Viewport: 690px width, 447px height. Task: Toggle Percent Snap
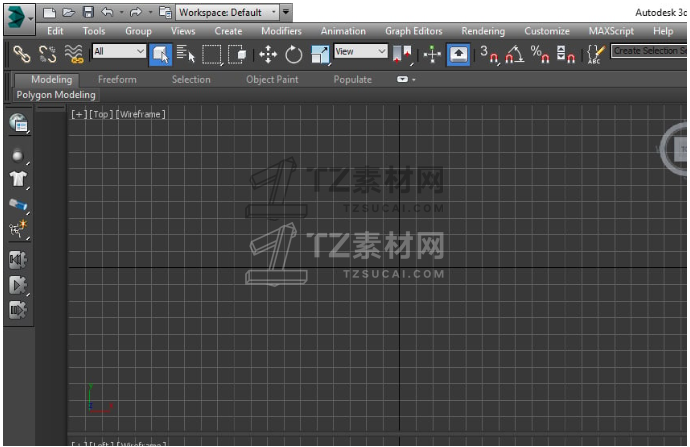pyautogui.click(x=540, y=55)
